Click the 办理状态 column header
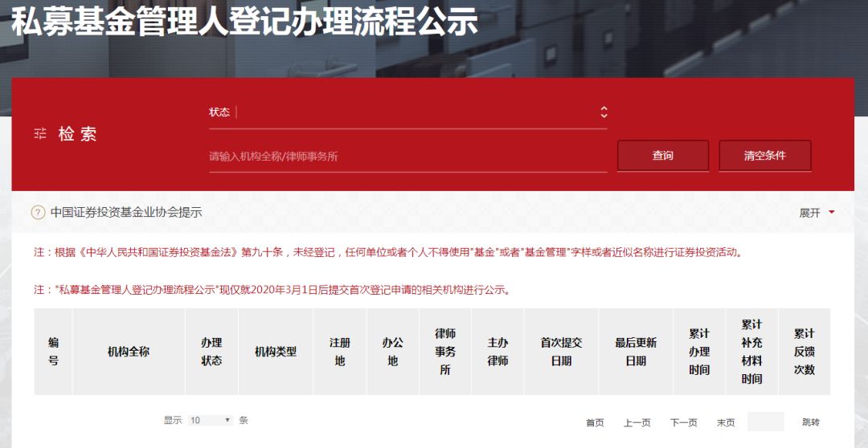Viewport: 868px width, 448px height. [211, 352]
